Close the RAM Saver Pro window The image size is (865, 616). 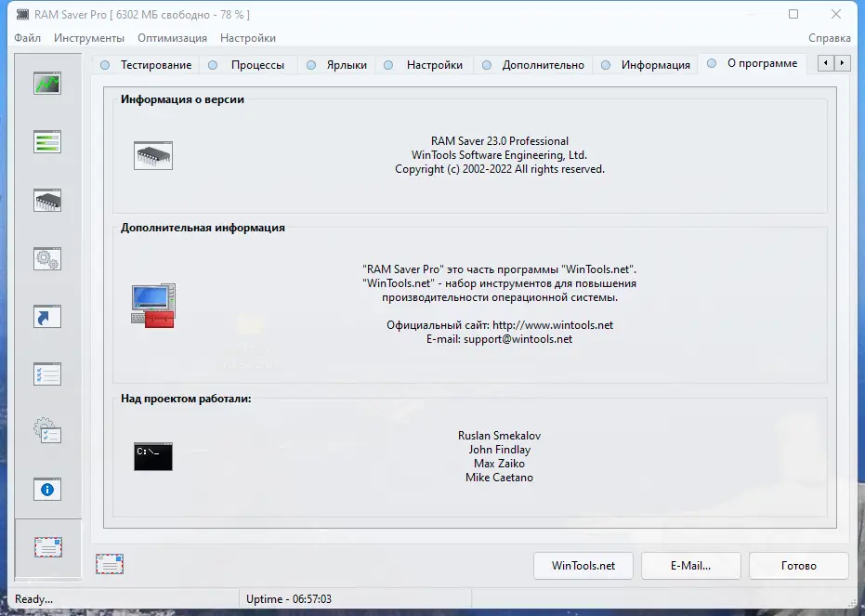pos(836,14)
